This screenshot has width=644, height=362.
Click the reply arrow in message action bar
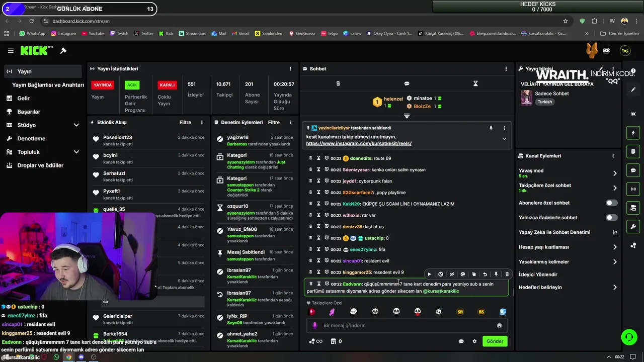[x=485, y=275]
